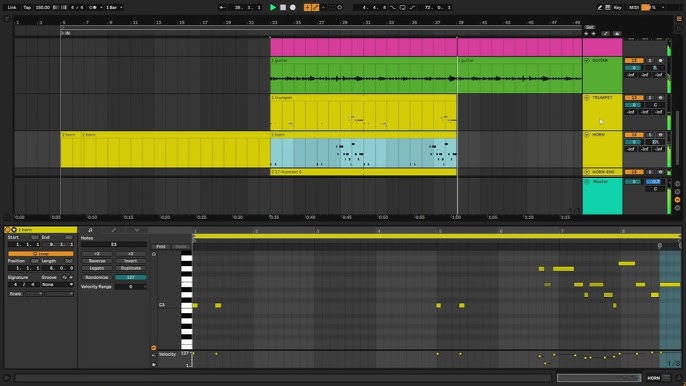686x386 pixels.
Task: Toggle Draw Mode pencil icon
Action: (x=600, y=7)
